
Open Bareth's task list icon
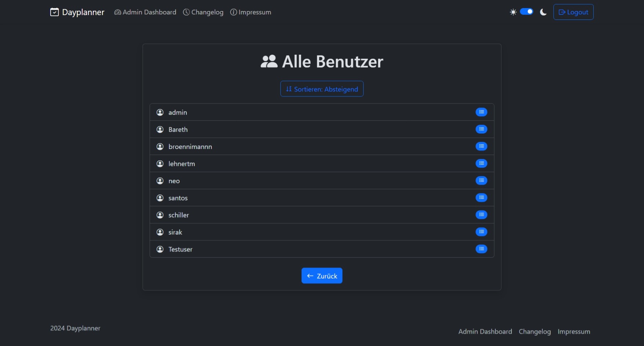tap(481, 129)
